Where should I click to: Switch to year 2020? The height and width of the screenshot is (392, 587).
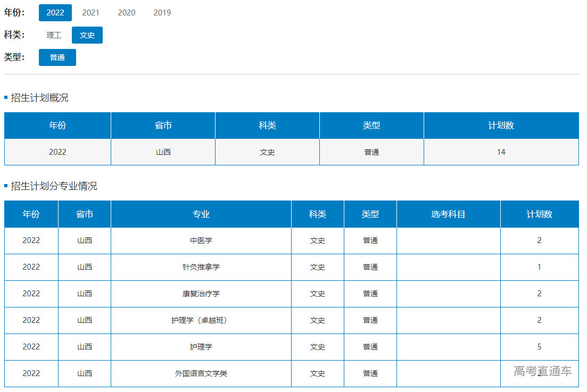click(x=126, y=13)
